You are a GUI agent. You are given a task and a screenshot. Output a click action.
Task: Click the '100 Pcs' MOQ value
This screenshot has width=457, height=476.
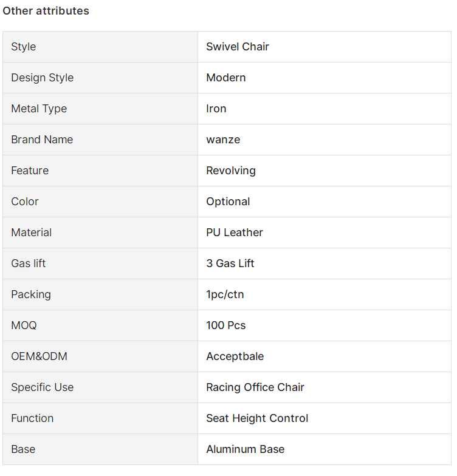226,325
